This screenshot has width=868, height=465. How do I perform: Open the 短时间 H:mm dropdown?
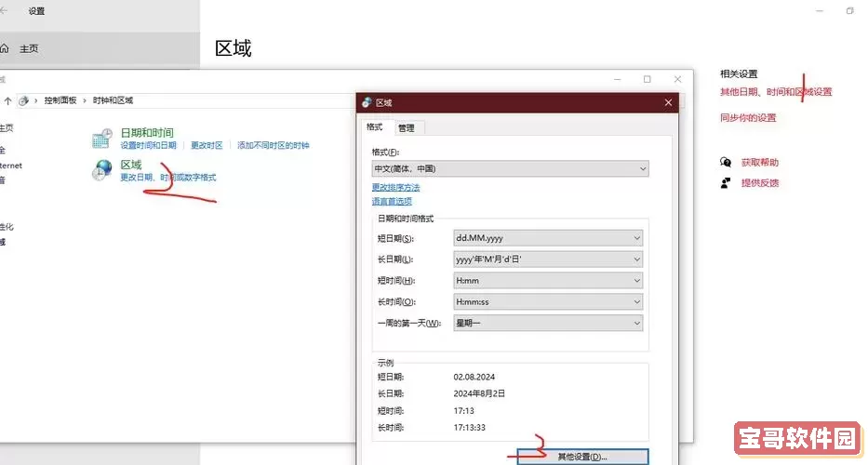coord(548,281)
